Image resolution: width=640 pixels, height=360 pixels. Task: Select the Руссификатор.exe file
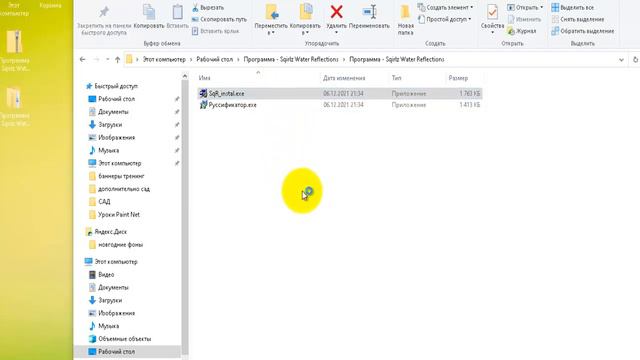pos(340,105)
